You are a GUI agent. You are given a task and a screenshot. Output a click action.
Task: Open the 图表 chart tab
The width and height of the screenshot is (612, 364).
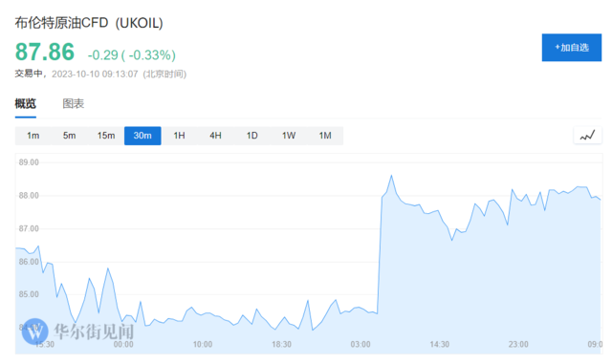point(74,104)
